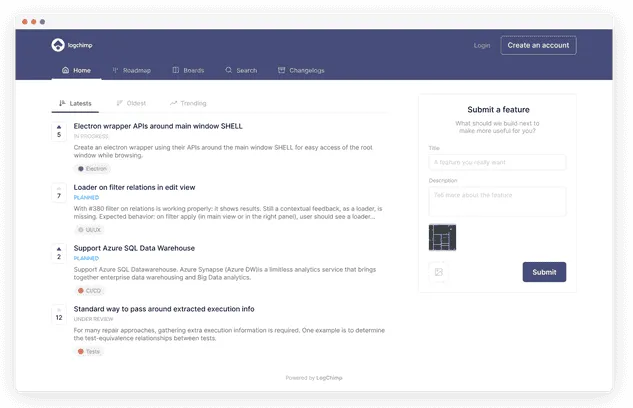This screenshot has width=633, height=408.
Task: Select the Latests sort tab
Action: click(75, 103)
